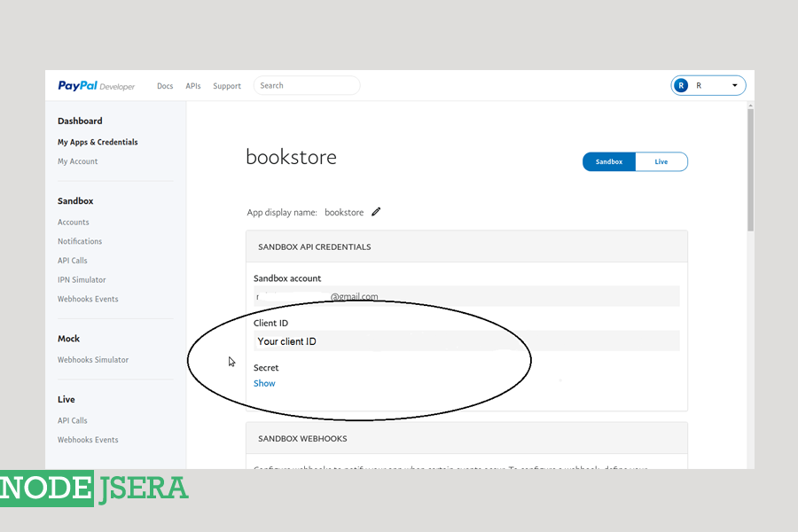This screenshot has width=798, height=532.
Task: Click the Client ID value field
Action: click(x=465, y=341)
